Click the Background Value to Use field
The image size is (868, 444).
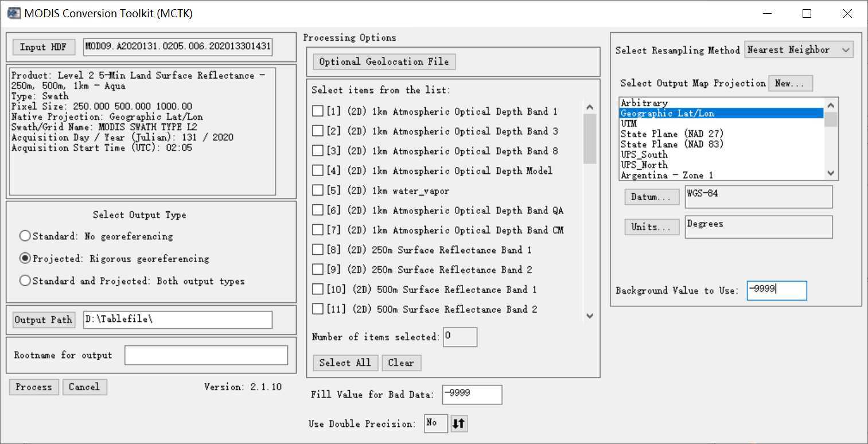click(777, 290)
